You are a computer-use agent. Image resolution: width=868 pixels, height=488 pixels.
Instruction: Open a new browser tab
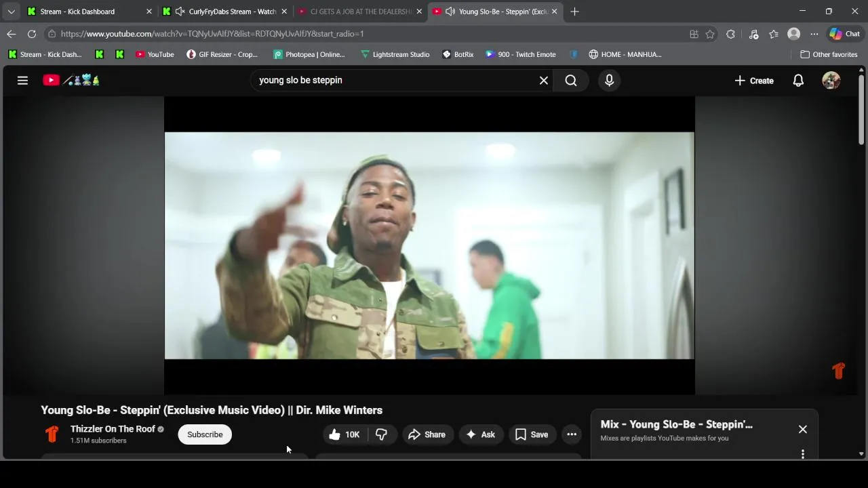coord(574,12)
